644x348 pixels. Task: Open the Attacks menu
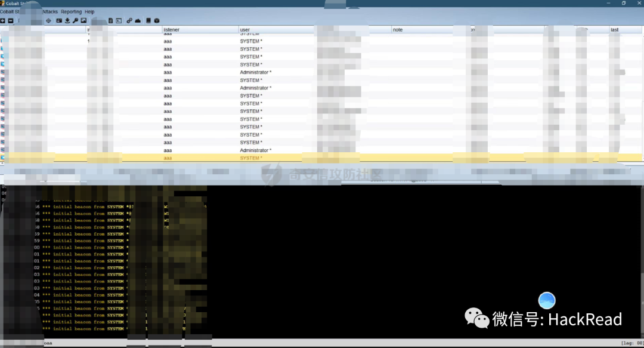coord(50,11)
